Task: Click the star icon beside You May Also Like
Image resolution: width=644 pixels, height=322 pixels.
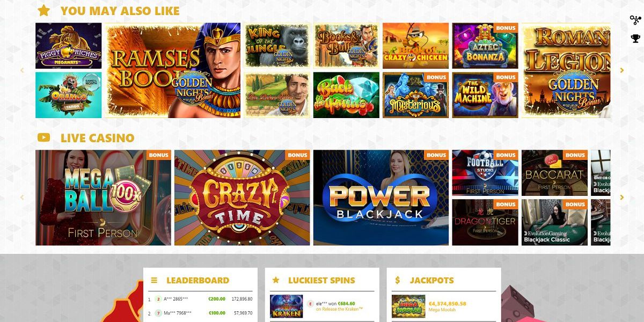Action: click(x=44, y=10)
